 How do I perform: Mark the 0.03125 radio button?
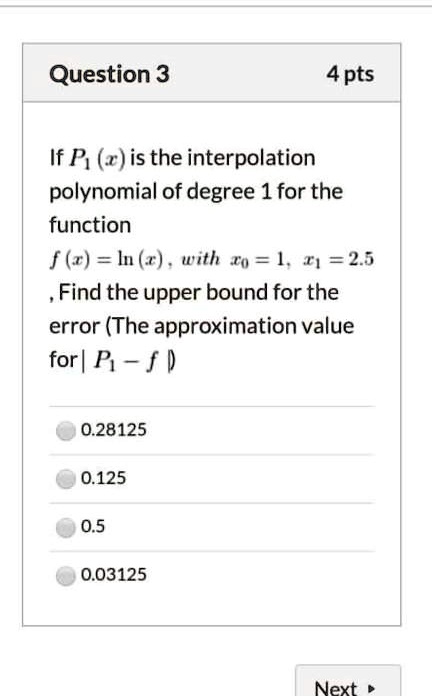[x=66, y=576]
